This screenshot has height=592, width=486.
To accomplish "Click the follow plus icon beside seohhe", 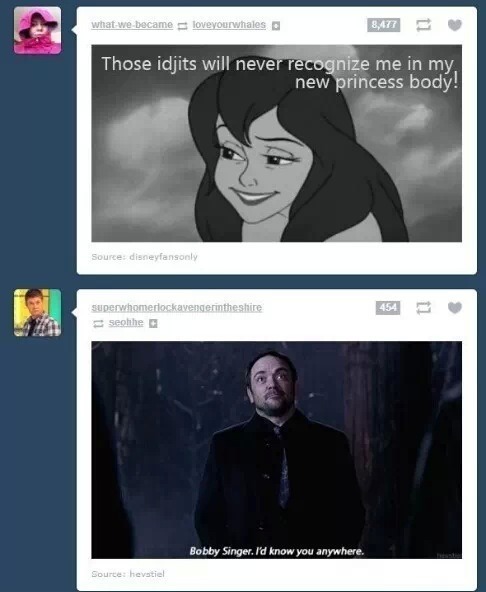I will click(153, 324).
